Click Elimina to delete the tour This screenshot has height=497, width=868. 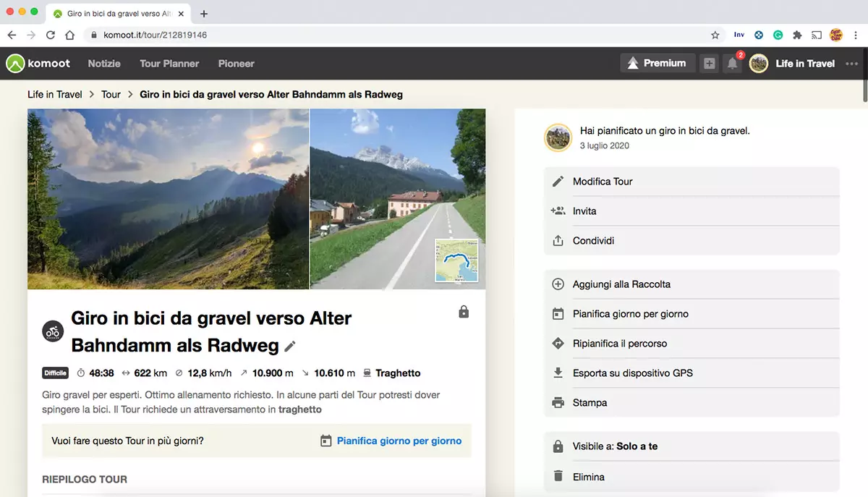tap(692, 477)
